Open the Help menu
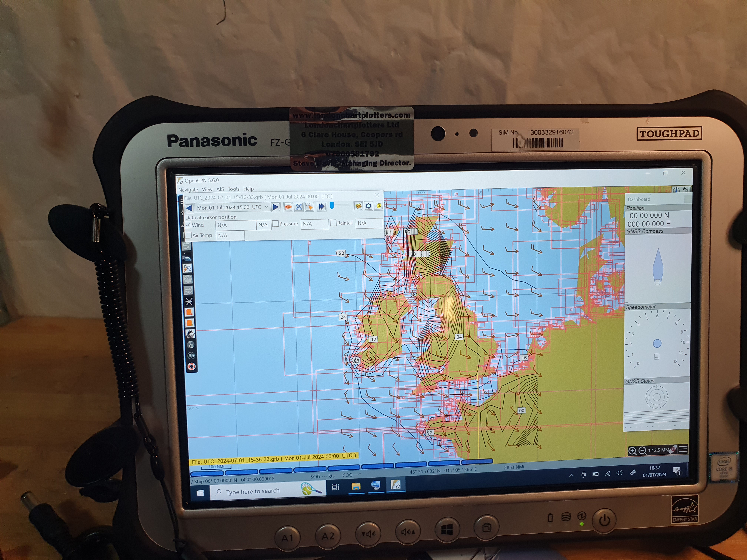Viewport: 747px width, 560px height. pos(249,189)
